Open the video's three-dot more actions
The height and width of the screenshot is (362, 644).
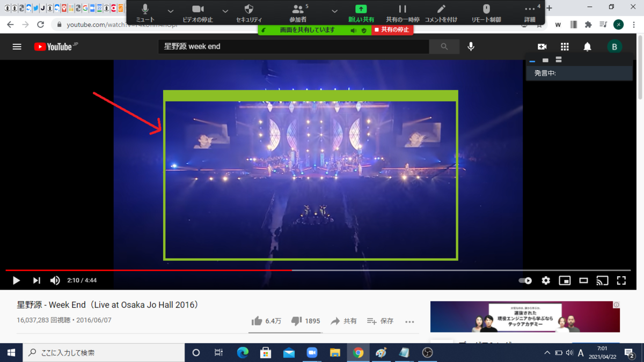tap(409, 322)
